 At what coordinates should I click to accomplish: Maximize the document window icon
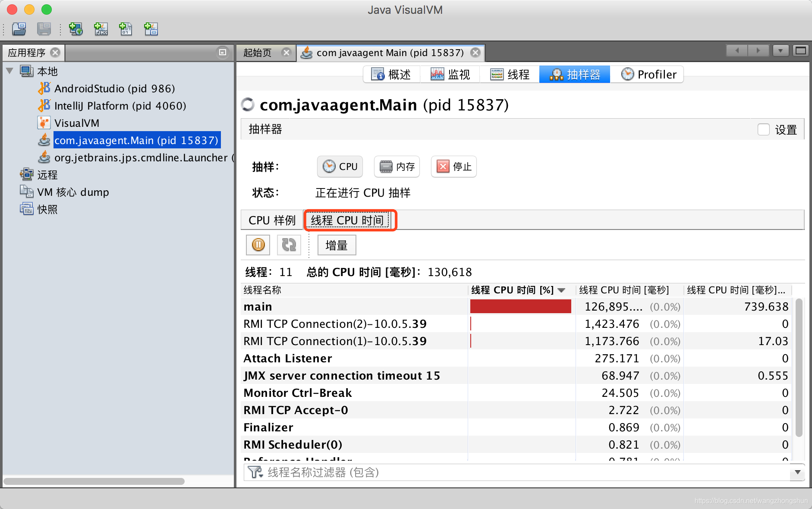click(x=801, y=51)
